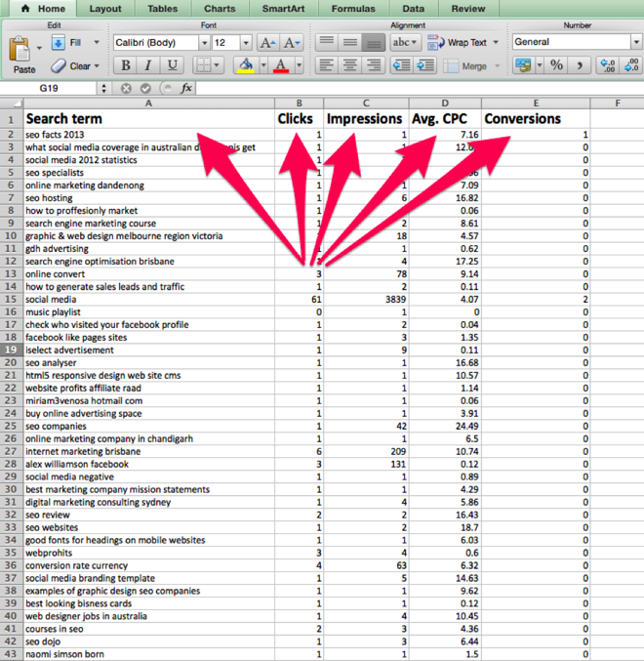Screen dimensions: 644x661
Task: Open the Name Box stepper arrows
Action: point(103,88)
